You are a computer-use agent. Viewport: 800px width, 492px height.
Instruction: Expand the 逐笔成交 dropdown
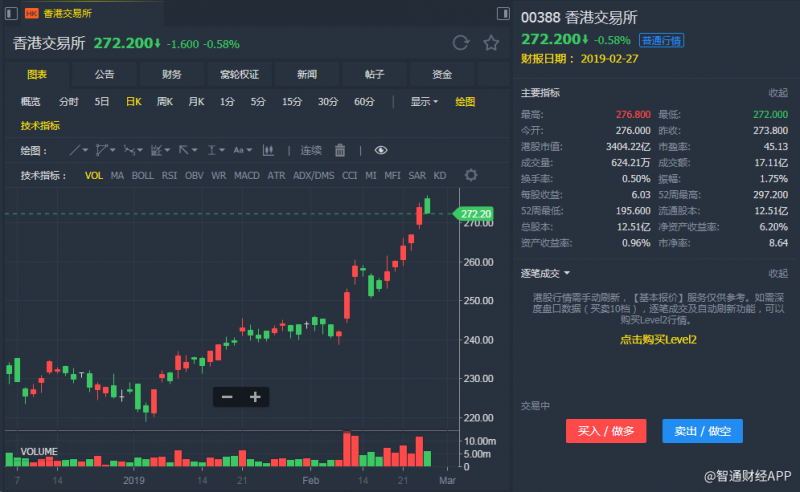545,274
